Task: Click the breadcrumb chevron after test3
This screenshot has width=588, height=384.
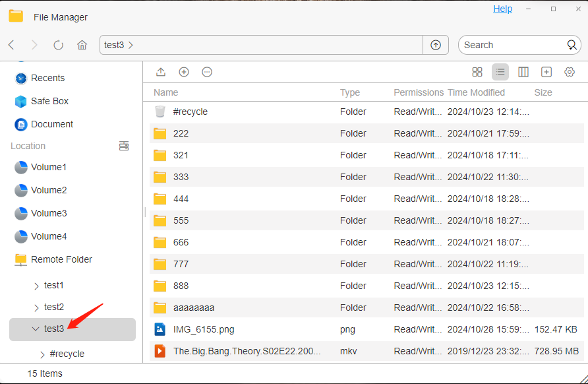Action: (x=131, y=45)
